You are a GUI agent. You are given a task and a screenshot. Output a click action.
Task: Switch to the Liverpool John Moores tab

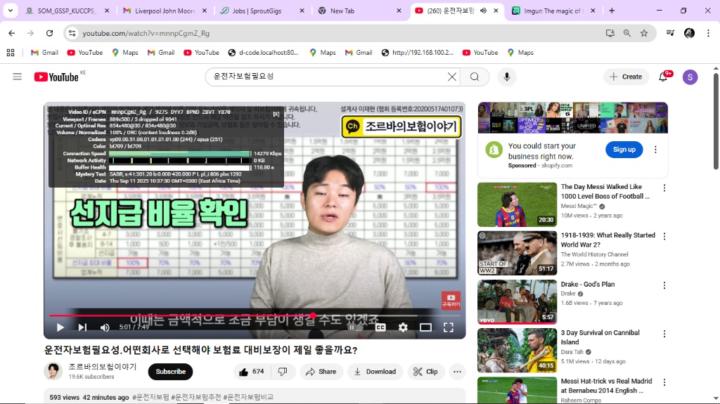(164, 11)
